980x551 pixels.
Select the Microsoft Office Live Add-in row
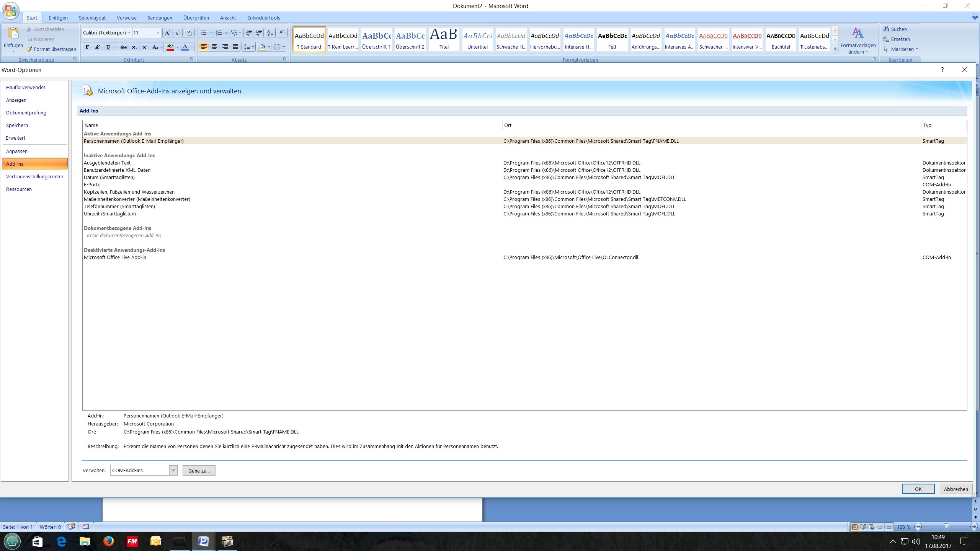[x=115, y=258]
